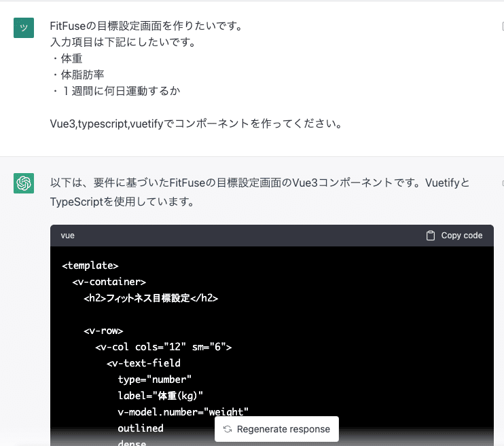The image size is (504, 446).
Task: Click the bullet item '・体脂肪率'
Action: (77, 75)
